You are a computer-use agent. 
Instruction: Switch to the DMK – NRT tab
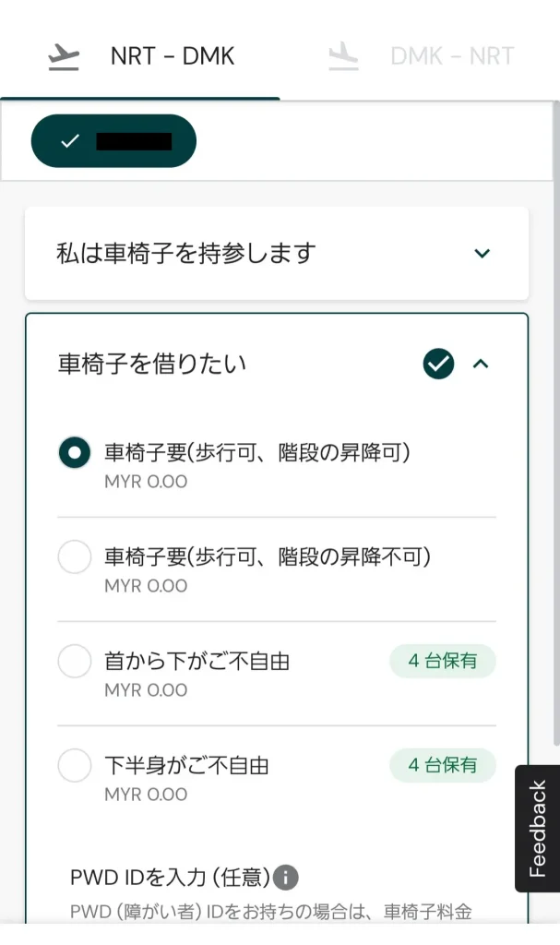452,57
